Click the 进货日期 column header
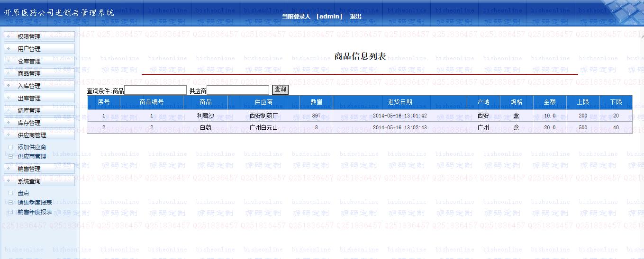The width and height of the screenshot is (644, 259). click(x=400, y=102)
